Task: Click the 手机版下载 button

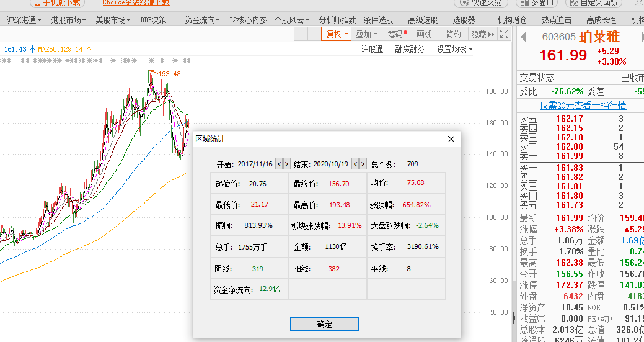Action: coord(58,2)
